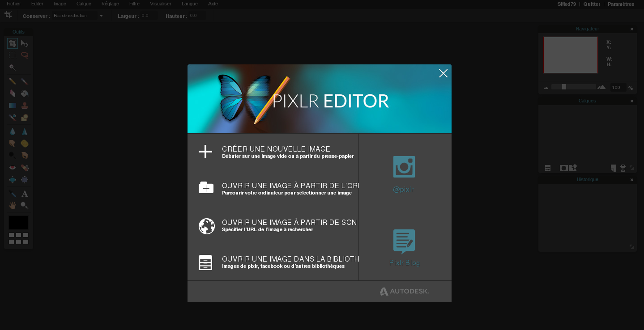The height and width of the screenshot is (330, 644).
Task: Select the Hand pan tool
Action: pos(13,206)
